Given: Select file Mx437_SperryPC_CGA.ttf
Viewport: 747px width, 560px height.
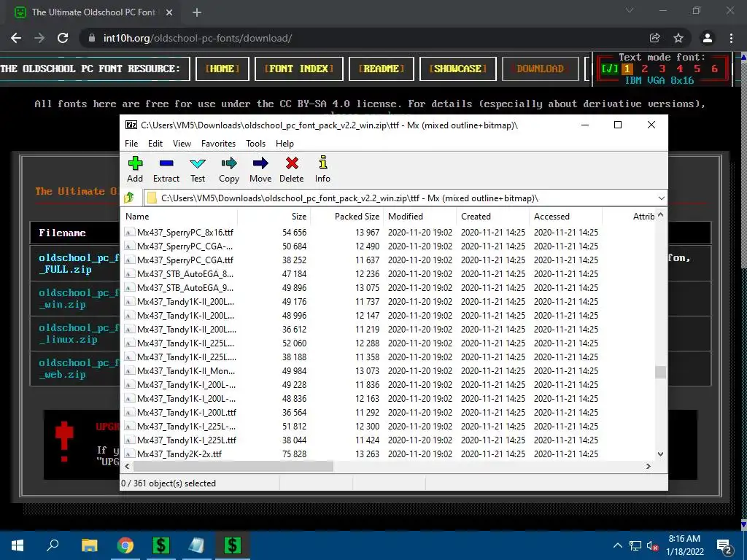Looking at the screenshot, I should coord(185,260).
